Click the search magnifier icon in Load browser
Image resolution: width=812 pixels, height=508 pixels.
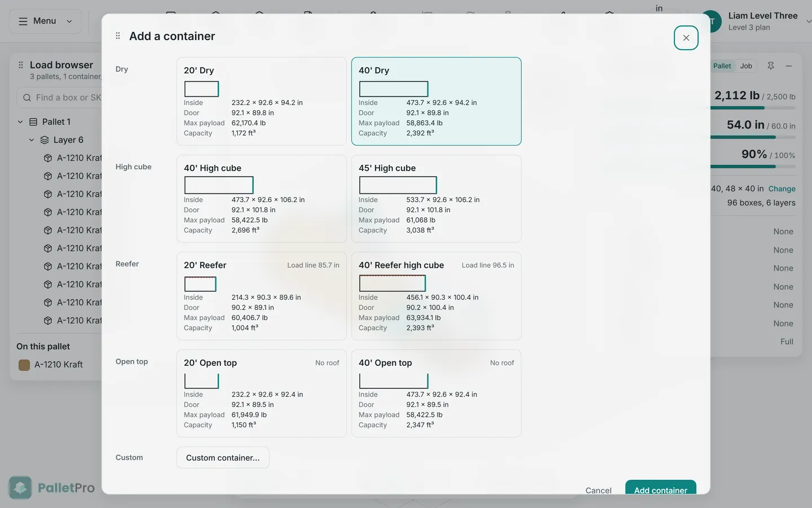[x=27, y=98]
